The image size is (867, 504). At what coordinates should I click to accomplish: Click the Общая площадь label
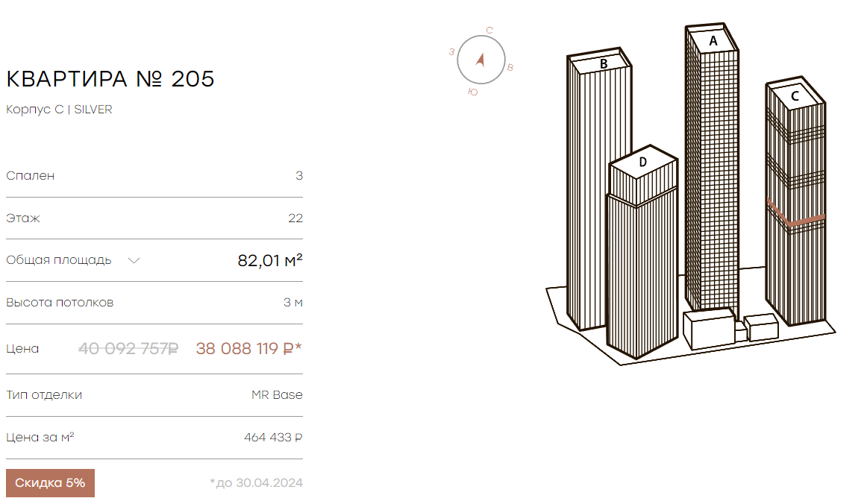pos(59,260)
